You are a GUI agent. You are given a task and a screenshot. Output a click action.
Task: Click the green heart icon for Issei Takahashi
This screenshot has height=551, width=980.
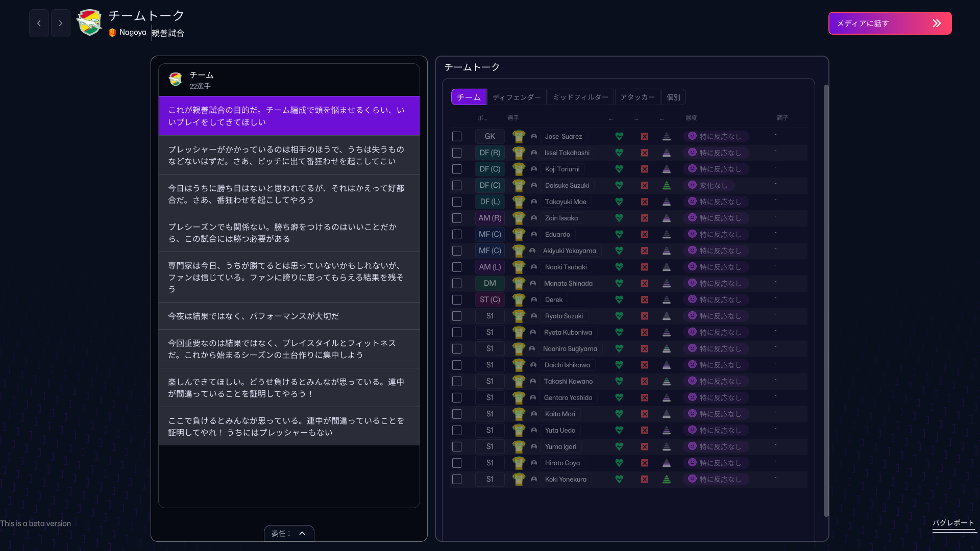point(619,153)
